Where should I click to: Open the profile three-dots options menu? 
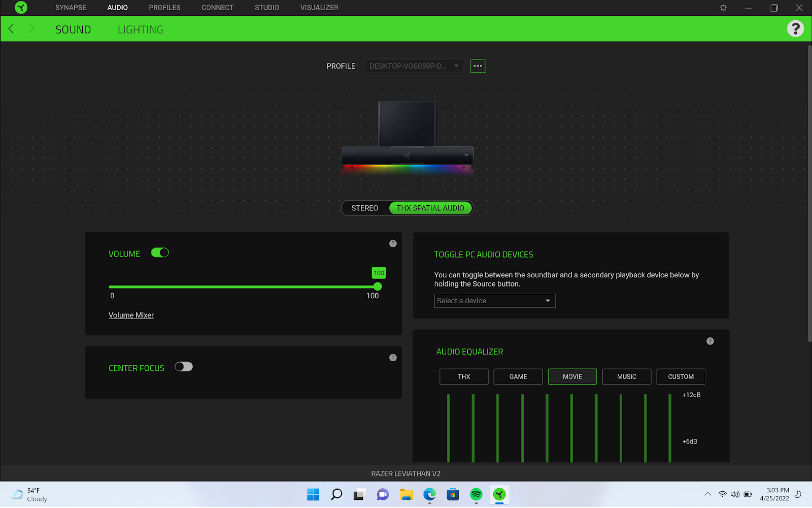point(478,66)
